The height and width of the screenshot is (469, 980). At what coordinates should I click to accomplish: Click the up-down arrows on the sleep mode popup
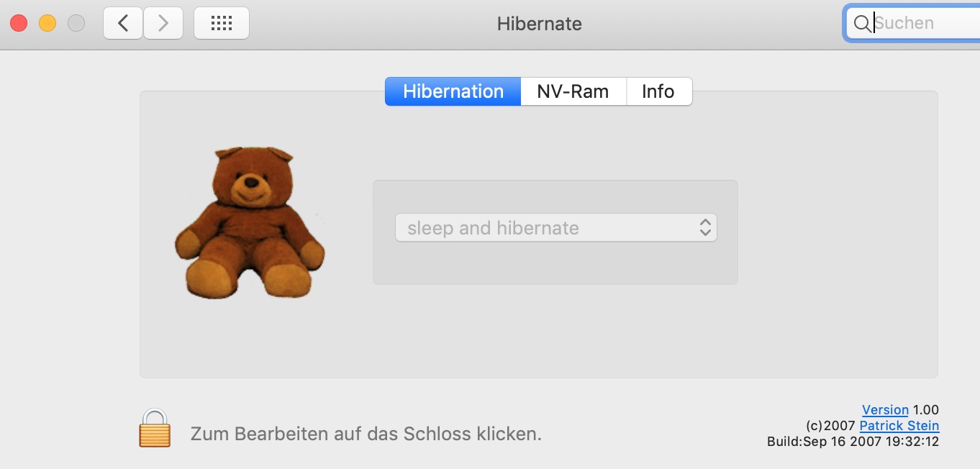point(705,228)
